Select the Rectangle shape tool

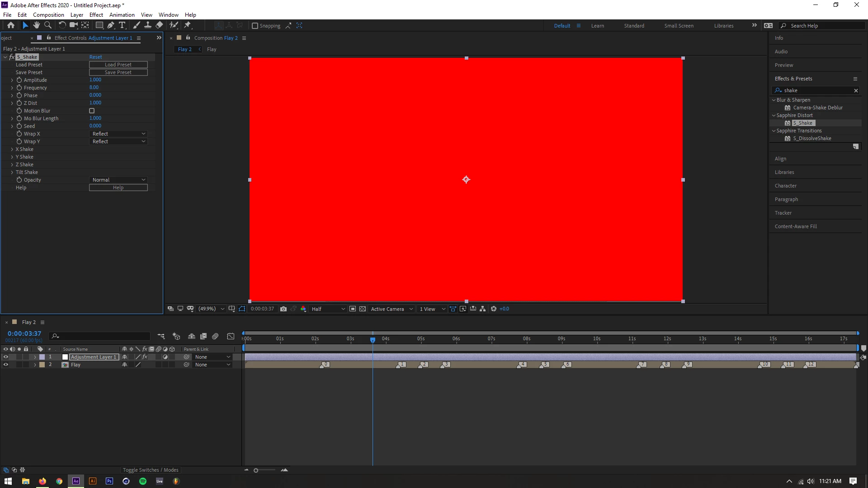[x=99, y=25]
